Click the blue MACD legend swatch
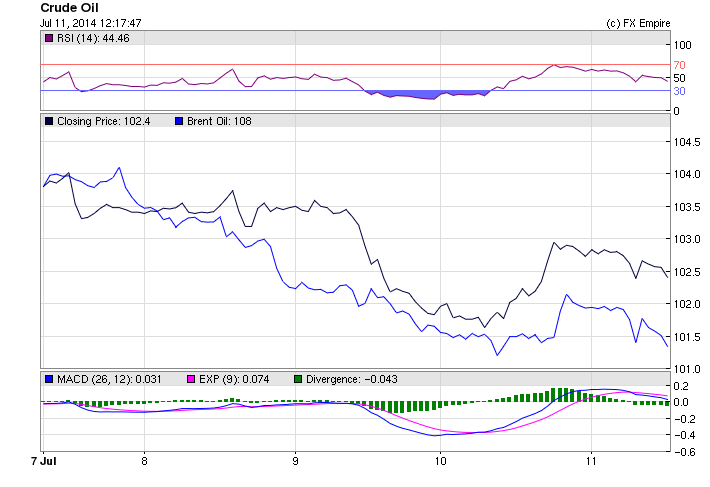This screenshot has height=487, width=710. (x=49, y=379)
